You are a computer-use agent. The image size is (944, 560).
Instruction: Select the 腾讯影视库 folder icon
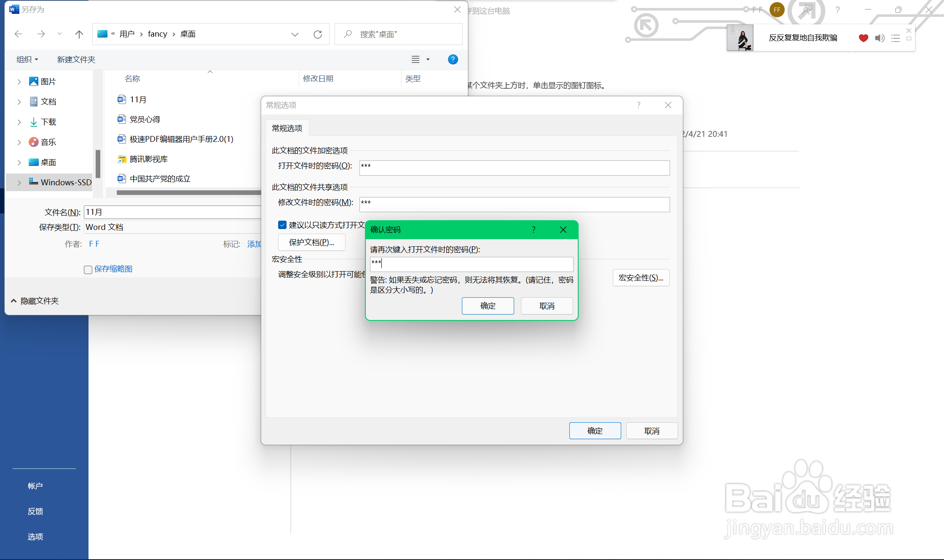[122, 159]
